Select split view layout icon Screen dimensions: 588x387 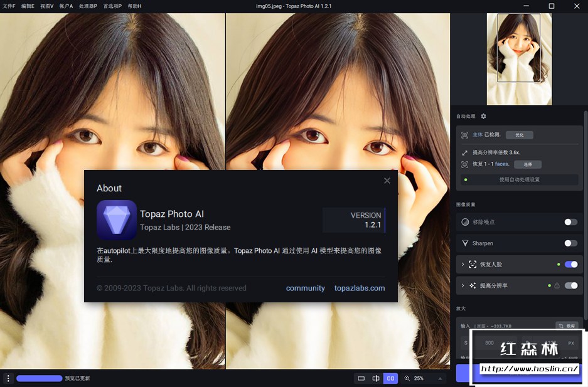376,378
